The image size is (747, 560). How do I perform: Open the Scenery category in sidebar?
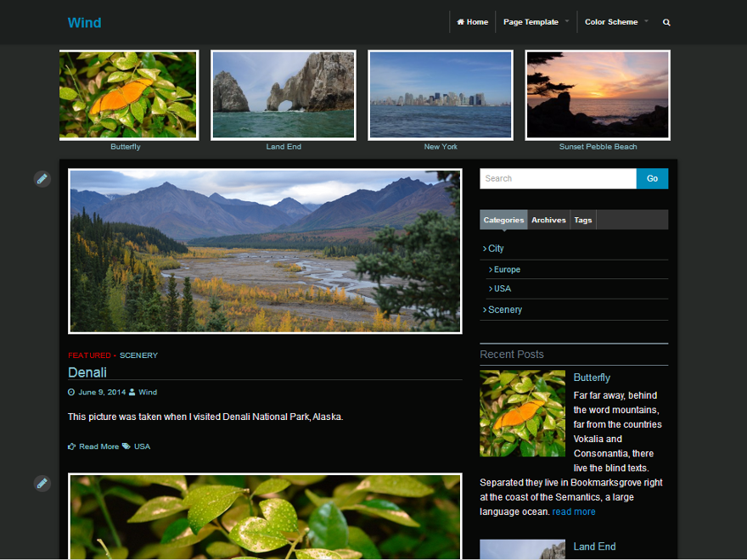[505, 310]
